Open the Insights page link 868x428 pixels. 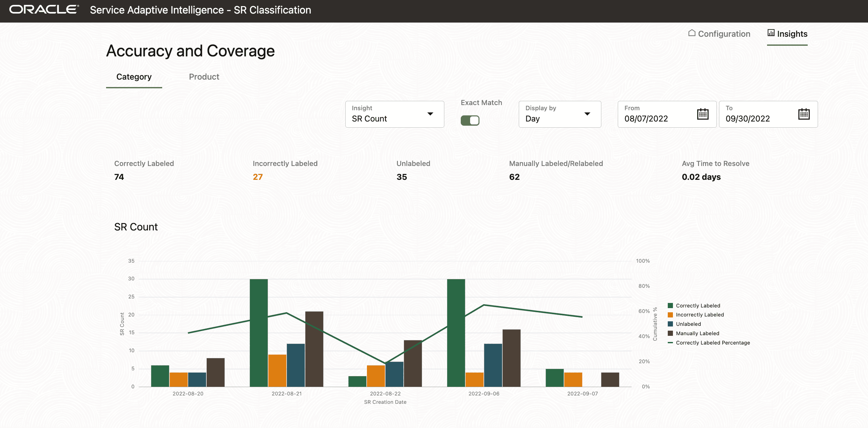792,34
